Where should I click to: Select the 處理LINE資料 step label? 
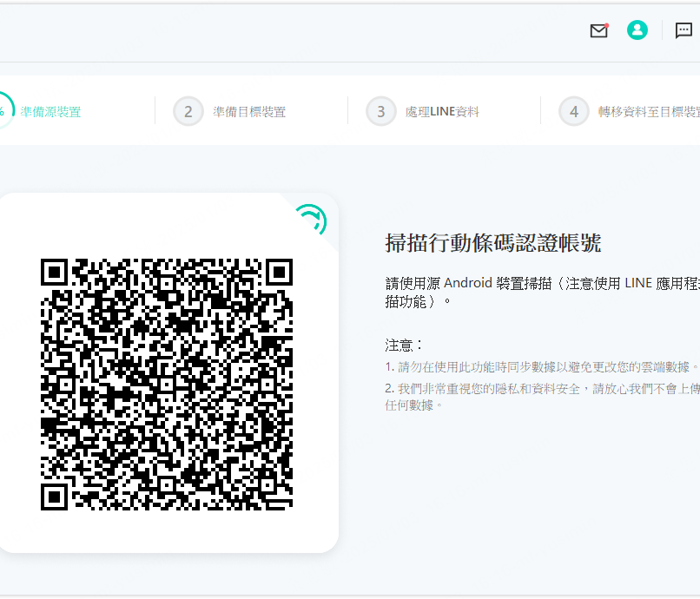[442, 112]
